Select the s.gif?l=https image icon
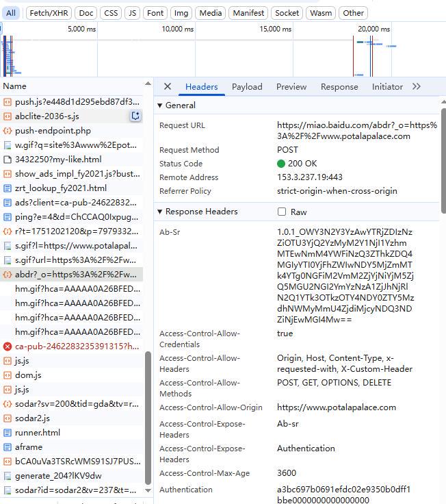446x504 pixels. [x=7, y=246]
